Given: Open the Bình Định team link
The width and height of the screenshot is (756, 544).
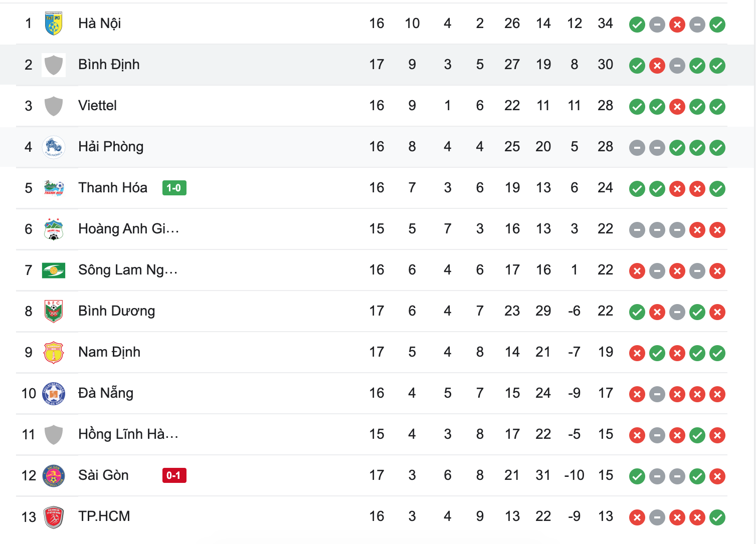Looking at the screenshot, I should click(109, 65).
